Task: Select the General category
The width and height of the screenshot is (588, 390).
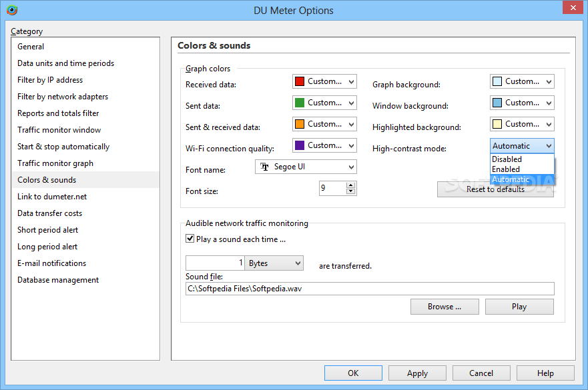Action: click(x=85, y=47)
